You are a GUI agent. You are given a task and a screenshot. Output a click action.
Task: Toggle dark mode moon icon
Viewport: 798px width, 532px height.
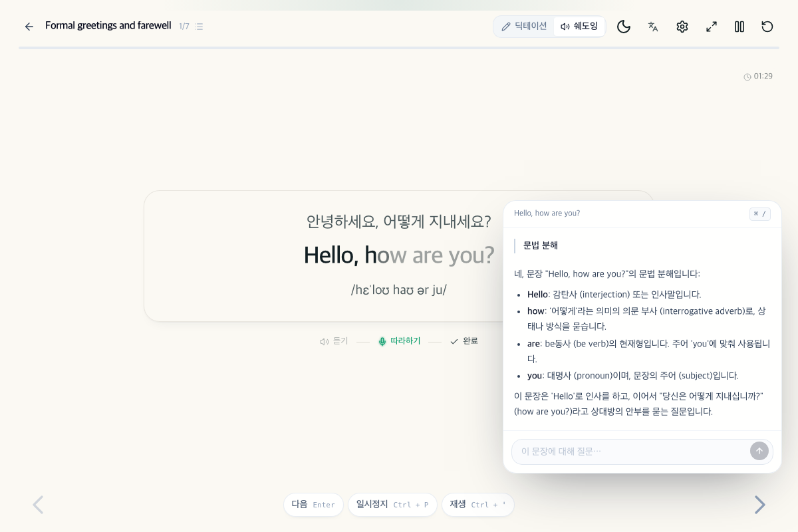624,27
